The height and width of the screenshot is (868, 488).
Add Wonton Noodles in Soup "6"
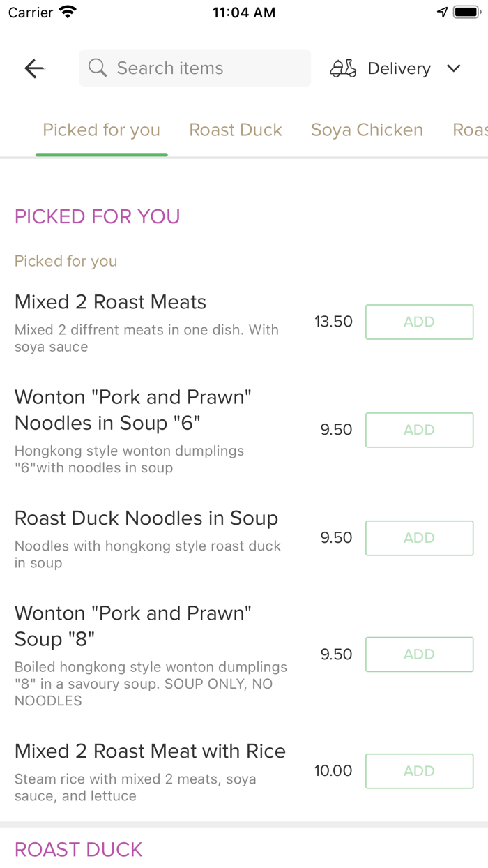(420, 430)
